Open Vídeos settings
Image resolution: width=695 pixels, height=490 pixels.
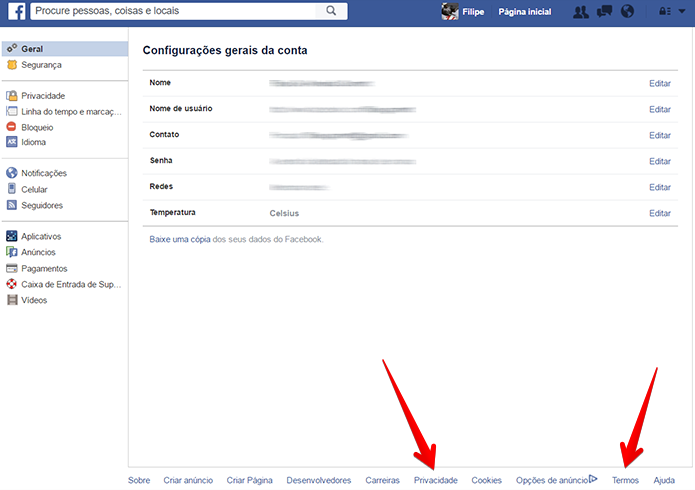[34, 300]
